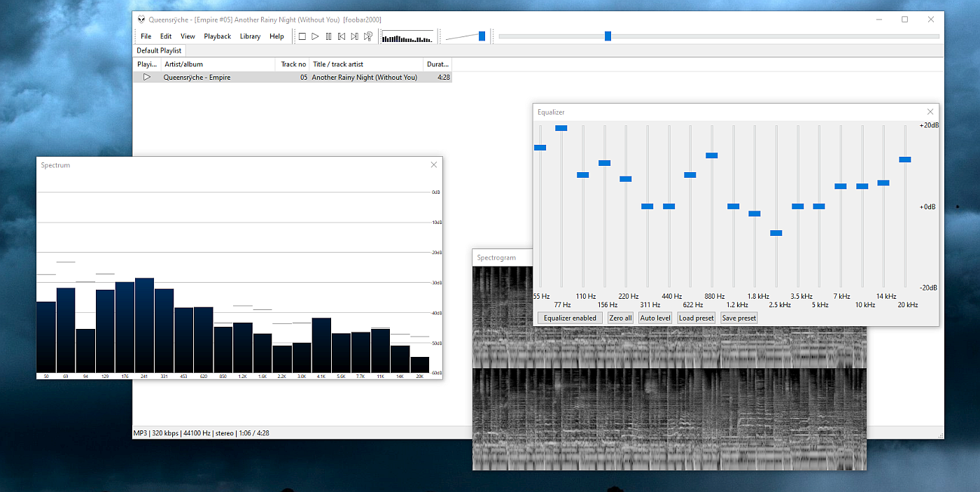This screenshot has height=492, width=980.
Task: Open the Load preset dialog
Action: point(696,318)
